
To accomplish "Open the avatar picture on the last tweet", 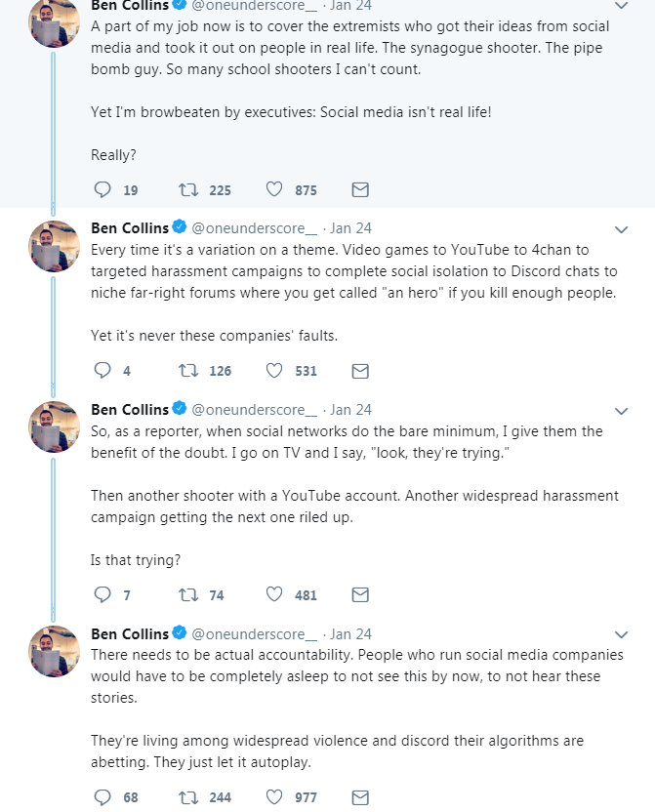I will point(54,651).
